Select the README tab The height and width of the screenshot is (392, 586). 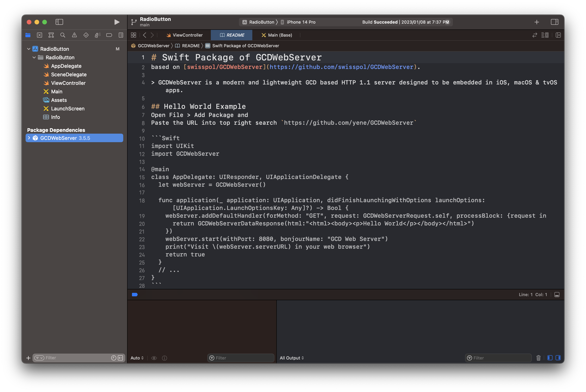(232, 35)
